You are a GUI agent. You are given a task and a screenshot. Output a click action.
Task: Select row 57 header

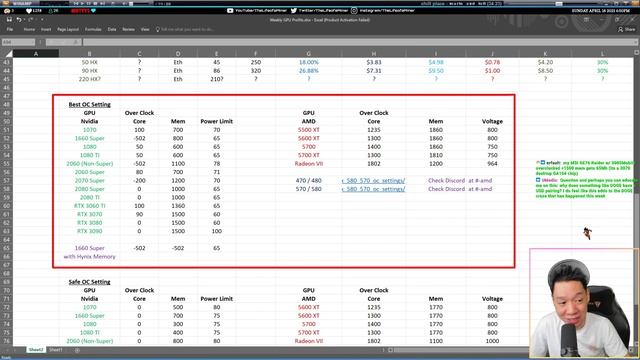6,180
